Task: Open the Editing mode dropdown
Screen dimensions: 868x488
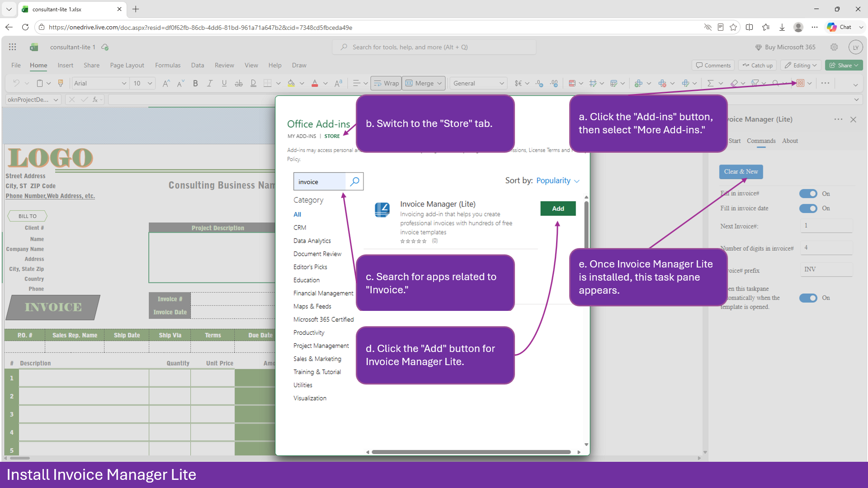Action: (801, 65)
